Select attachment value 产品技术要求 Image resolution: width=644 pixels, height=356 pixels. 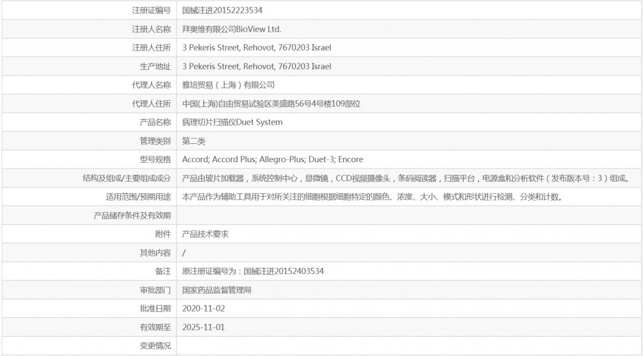(206, 234)
